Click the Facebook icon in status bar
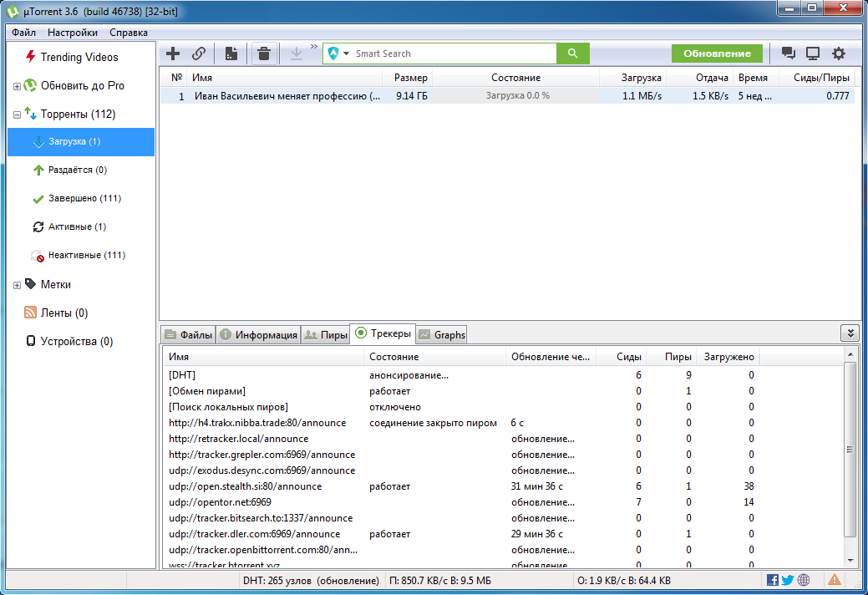The width and height of the screenshot is (868, 595). [x=773, y=580]
